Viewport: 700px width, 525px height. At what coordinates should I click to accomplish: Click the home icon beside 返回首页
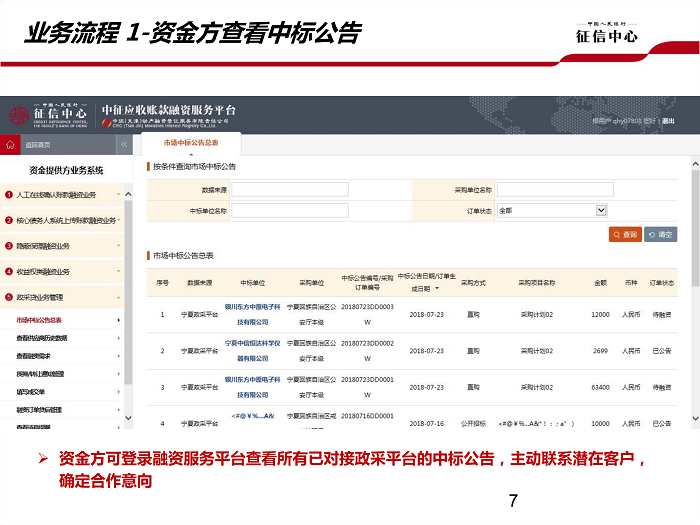click(x=11, y=144)
